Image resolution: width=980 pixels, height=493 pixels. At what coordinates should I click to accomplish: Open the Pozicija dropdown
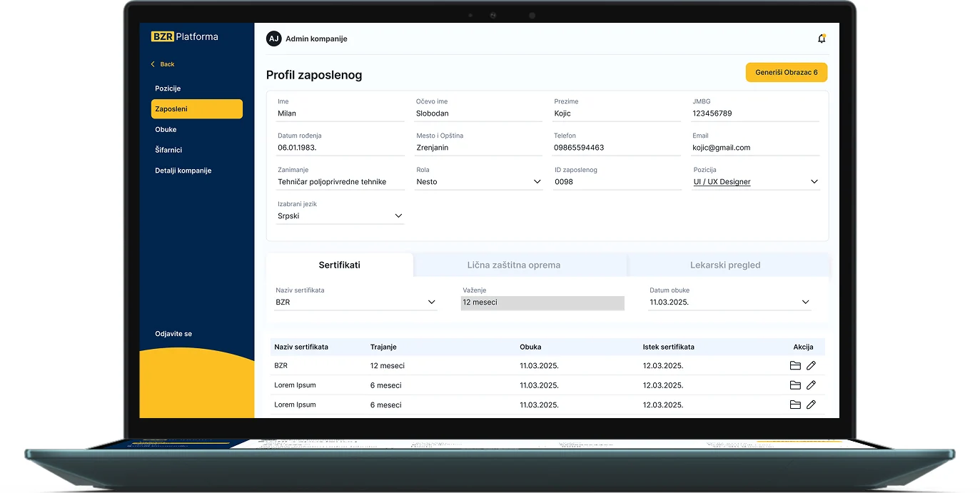point(814,182)
